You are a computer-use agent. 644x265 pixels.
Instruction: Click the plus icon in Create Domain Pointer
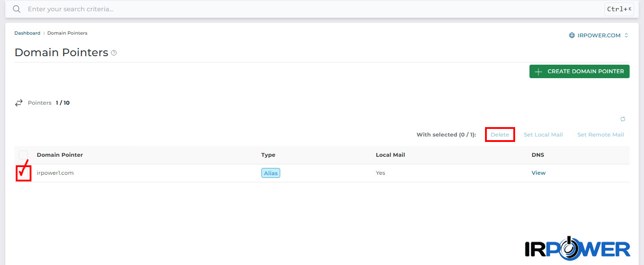coord(538,71)
